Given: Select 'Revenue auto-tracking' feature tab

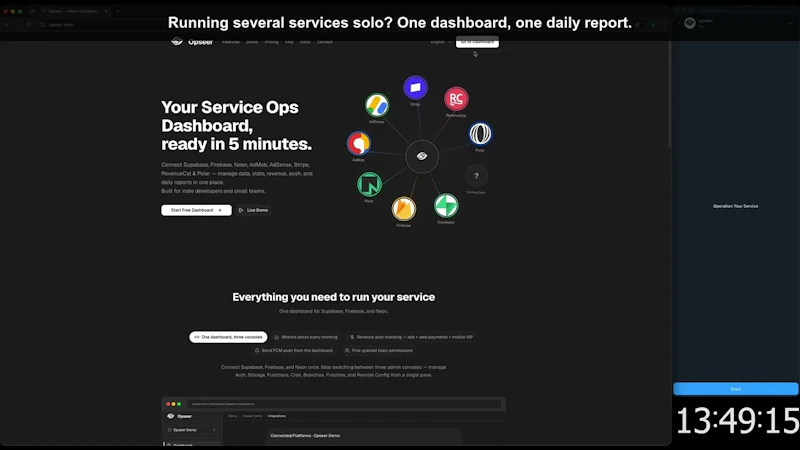Looking at the screenshot, I should 411,337.
